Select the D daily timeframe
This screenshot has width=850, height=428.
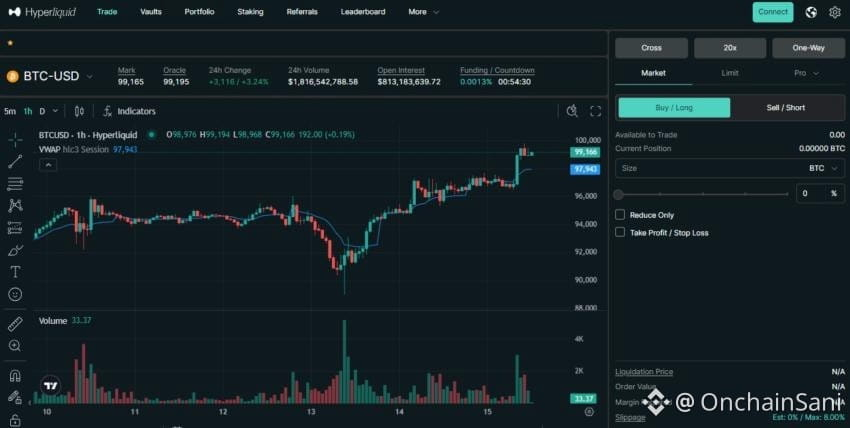pos(42,111)
